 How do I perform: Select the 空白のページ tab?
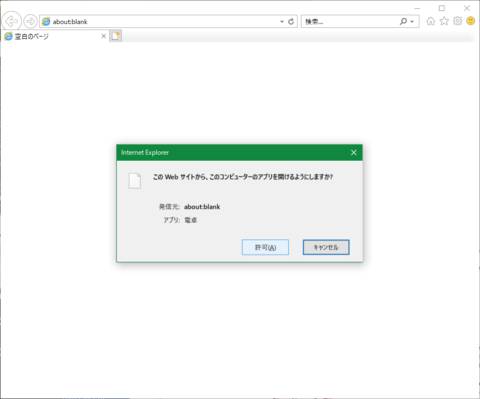[54, 36]
